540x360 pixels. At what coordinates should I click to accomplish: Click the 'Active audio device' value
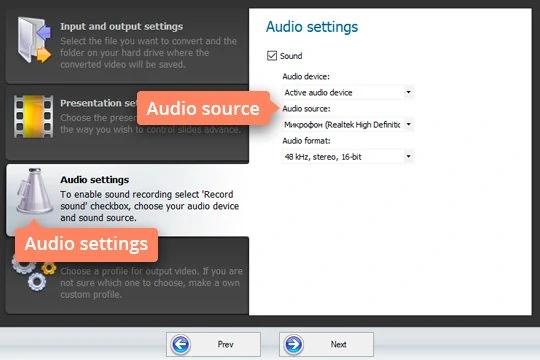tap(318, 92)
